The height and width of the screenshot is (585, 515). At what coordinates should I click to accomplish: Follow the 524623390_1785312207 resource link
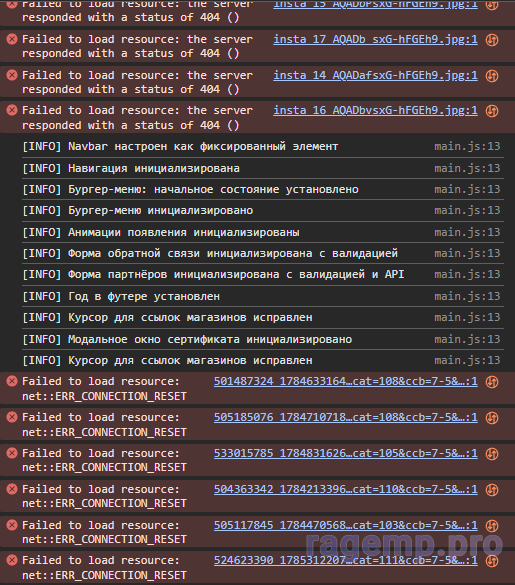click(x=346, y=560)
